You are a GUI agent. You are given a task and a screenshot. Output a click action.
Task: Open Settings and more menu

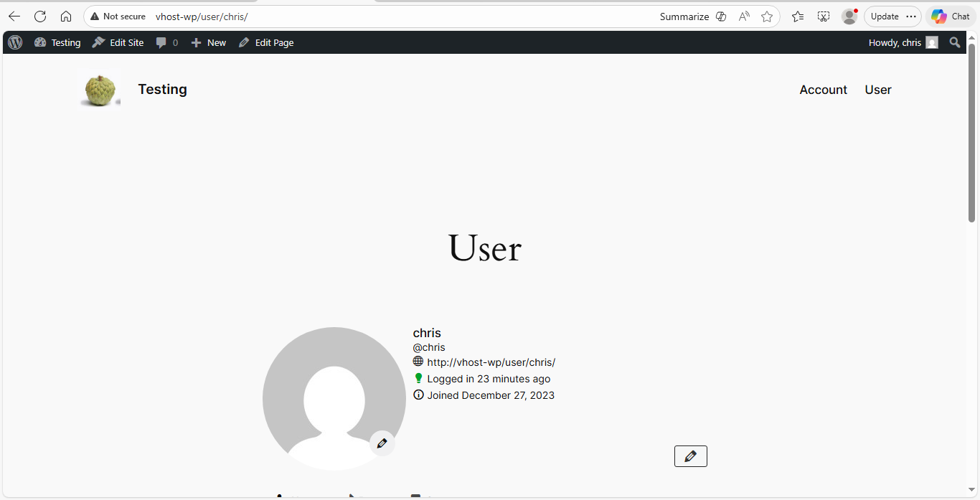pyautogui.click(x=910, y=16)
